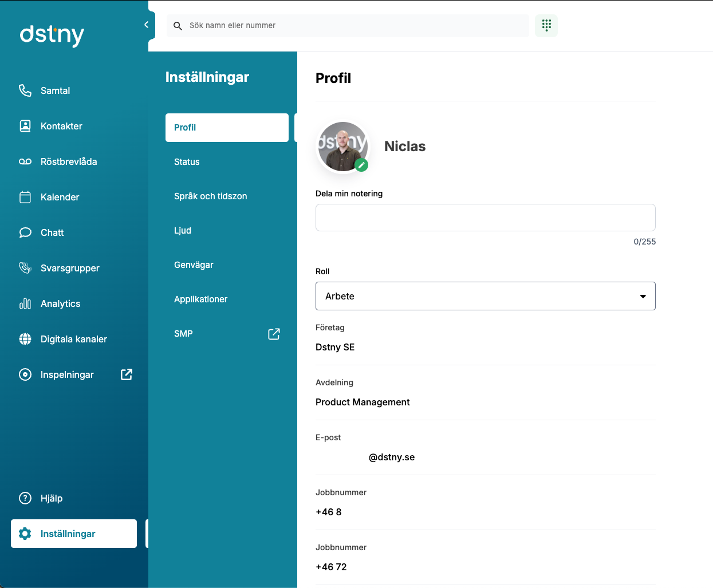Click external link icon next to SMP
Viewport: 713px width, 588px height.
click(x=274, y=334)
